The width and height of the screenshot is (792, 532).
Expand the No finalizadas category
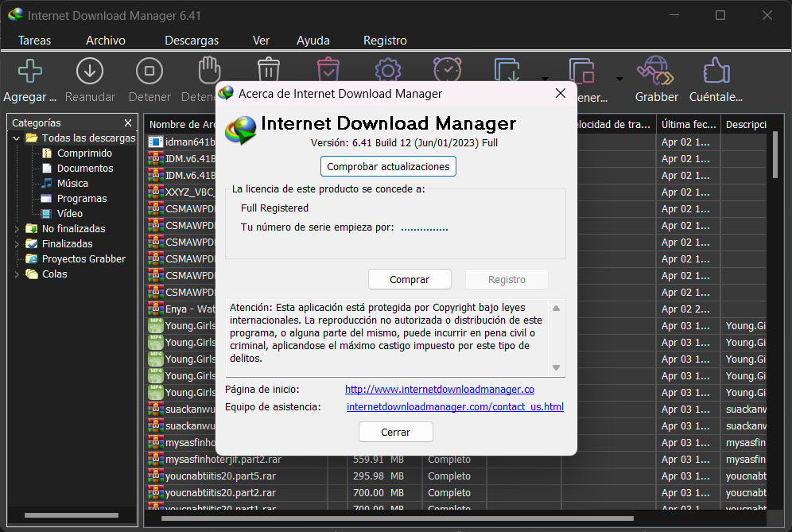pyautogui.click(x=16, y=229)
